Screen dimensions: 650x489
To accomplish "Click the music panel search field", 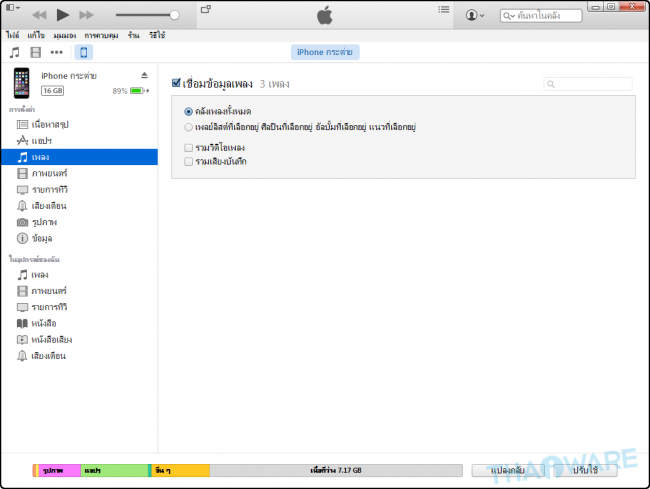I will tap(588, 84).
